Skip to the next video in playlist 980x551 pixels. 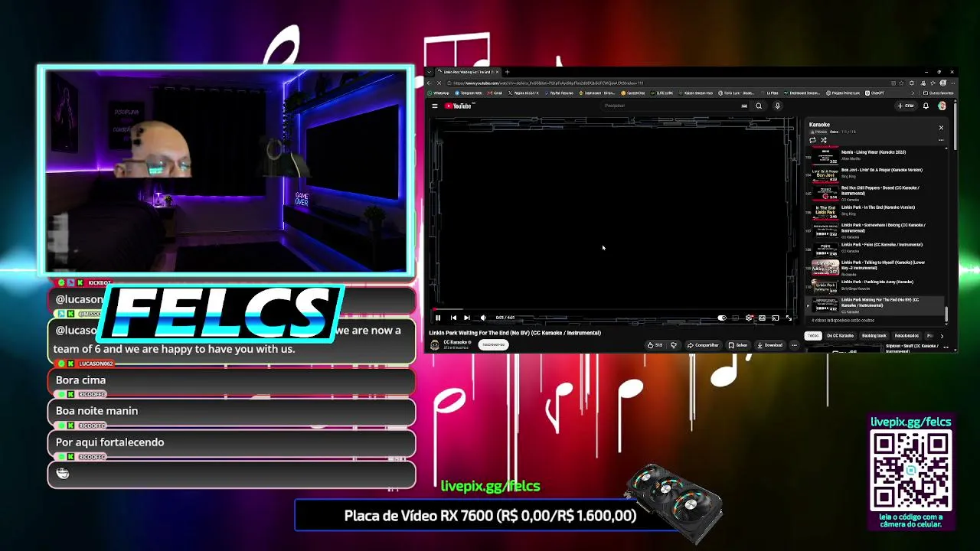coord(467,318)
